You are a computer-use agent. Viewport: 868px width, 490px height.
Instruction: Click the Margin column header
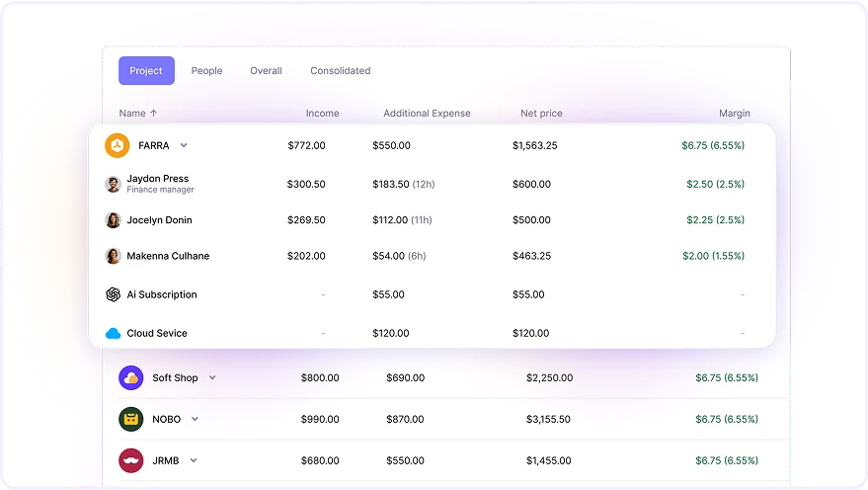pos(734,113)
